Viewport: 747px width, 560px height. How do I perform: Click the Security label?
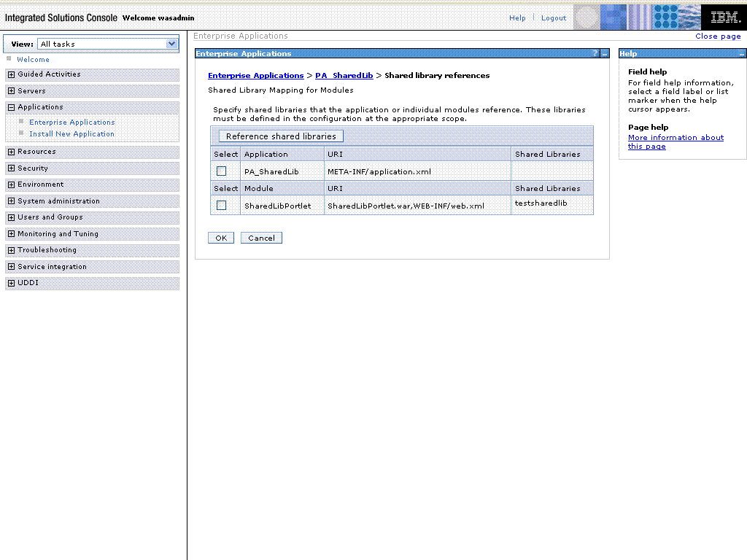pyautogui.click(x=32, y=168)
